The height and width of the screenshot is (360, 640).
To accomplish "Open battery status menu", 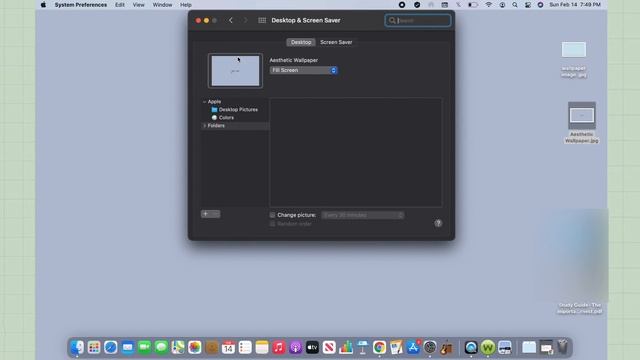I will coord(473,5).
